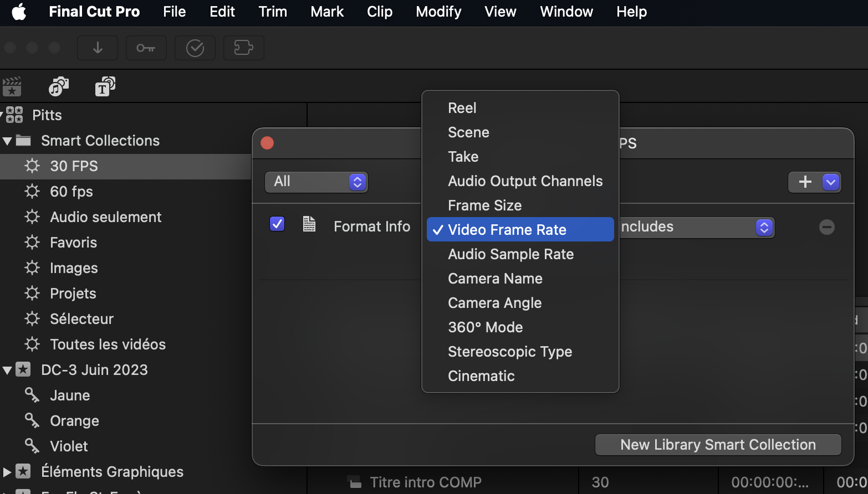The height and width of the screenshot is (494, 868).
Task: Click the Extensions puzzle icon
Action: point(243,48)
